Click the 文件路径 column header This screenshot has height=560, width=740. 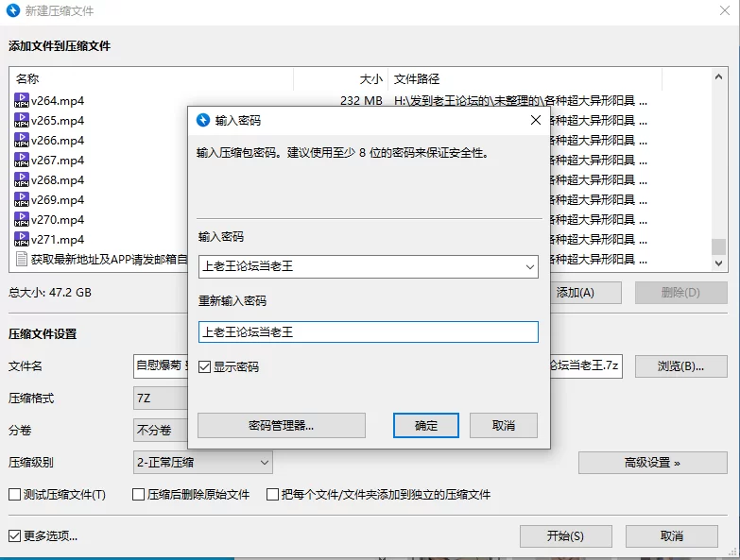coord(525,78)
